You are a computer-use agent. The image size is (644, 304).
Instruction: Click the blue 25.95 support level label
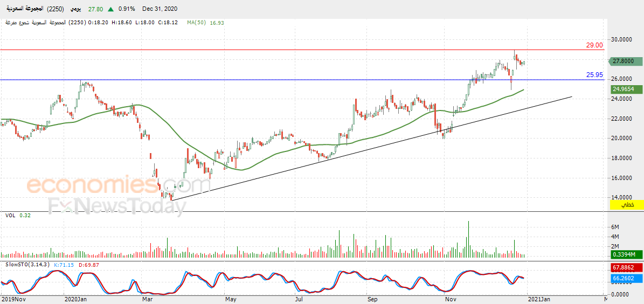click(x=594, y=75)
